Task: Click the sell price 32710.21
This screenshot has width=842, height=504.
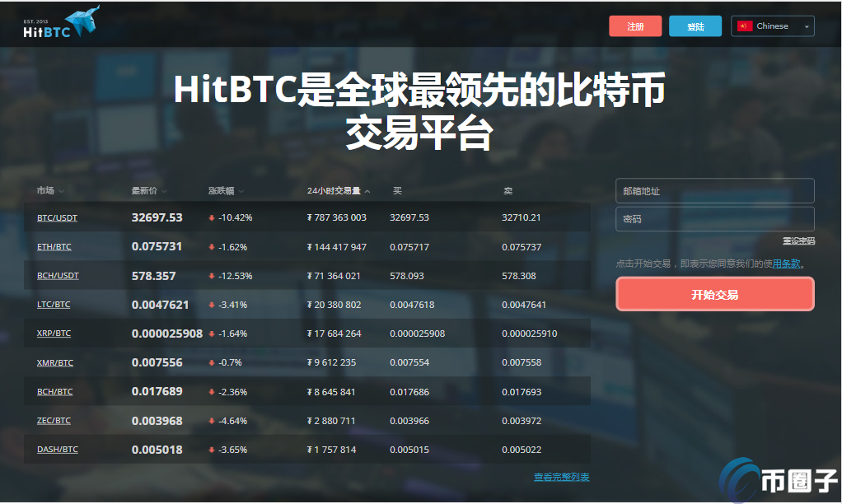Action: (x=521, y=217)
